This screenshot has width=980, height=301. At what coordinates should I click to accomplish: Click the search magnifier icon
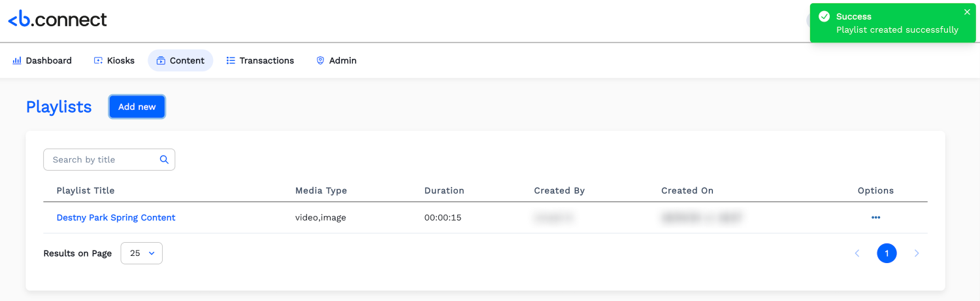164,159
